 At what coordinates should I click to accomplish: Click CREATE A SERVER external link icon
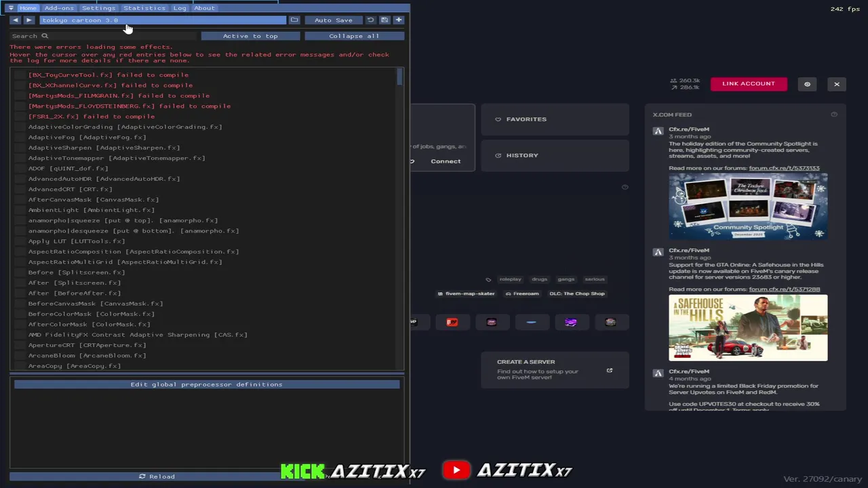point(609,371)
